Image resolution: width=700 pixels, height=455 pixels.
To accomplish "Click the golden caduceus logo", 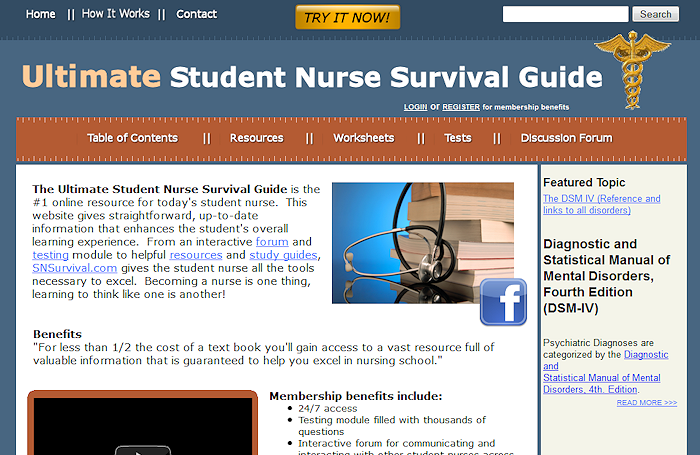I will pos(632,70).
